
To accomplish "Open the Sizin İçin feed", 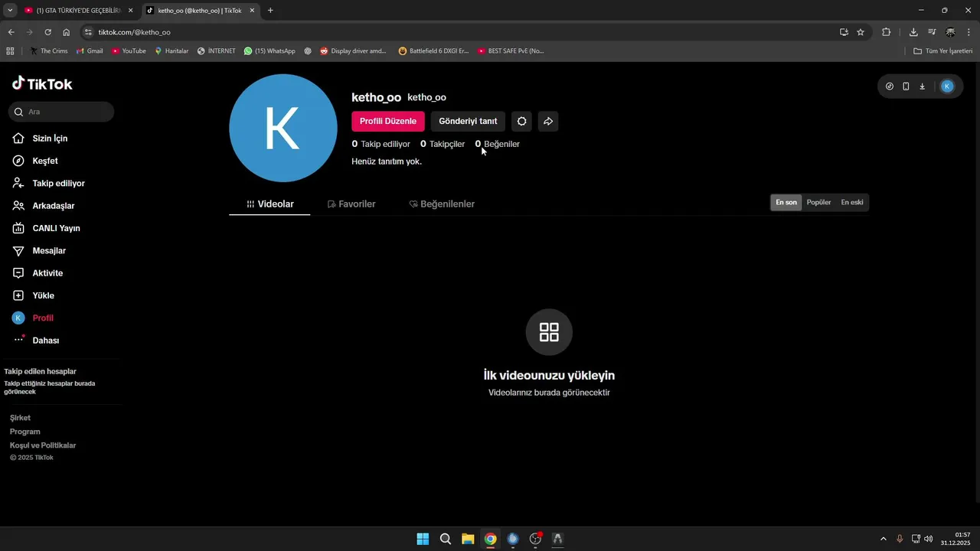I will coord(40,139).
